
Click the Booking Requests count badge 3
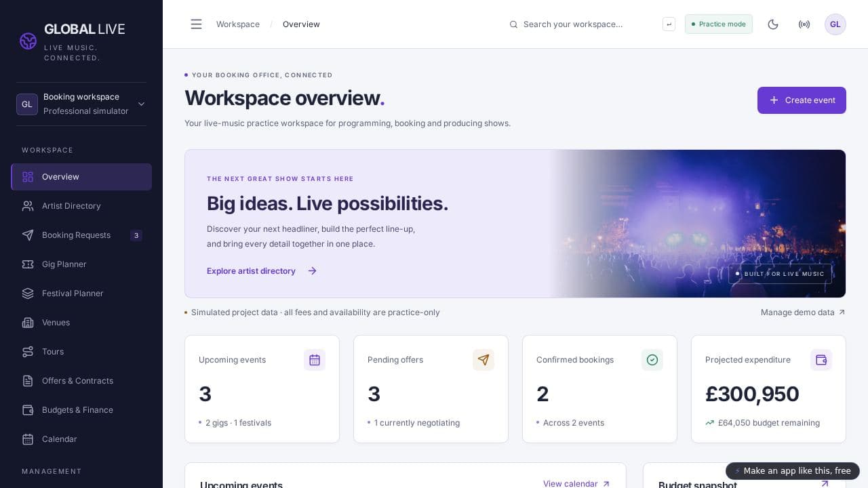136,236
